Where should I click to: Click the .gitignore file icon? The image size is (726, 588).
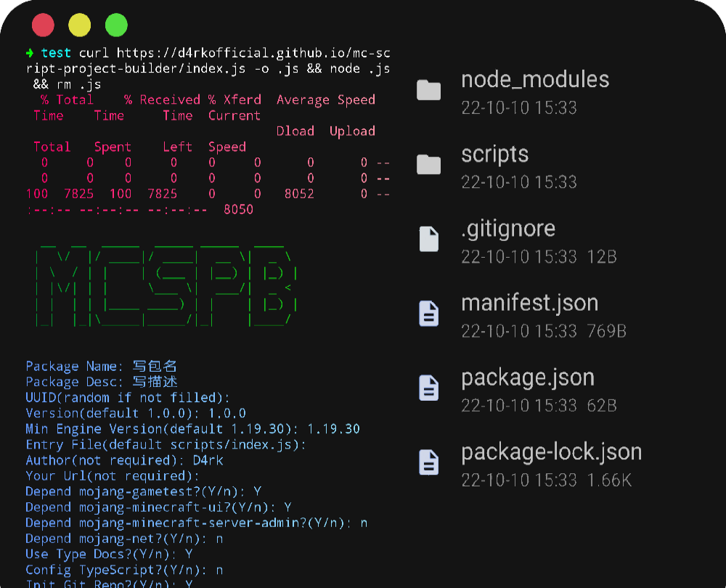(429, 239)
